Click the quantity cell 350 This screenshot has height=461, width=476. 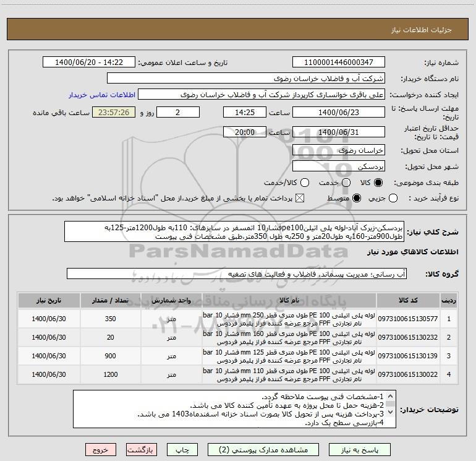[x=111, y=319]
